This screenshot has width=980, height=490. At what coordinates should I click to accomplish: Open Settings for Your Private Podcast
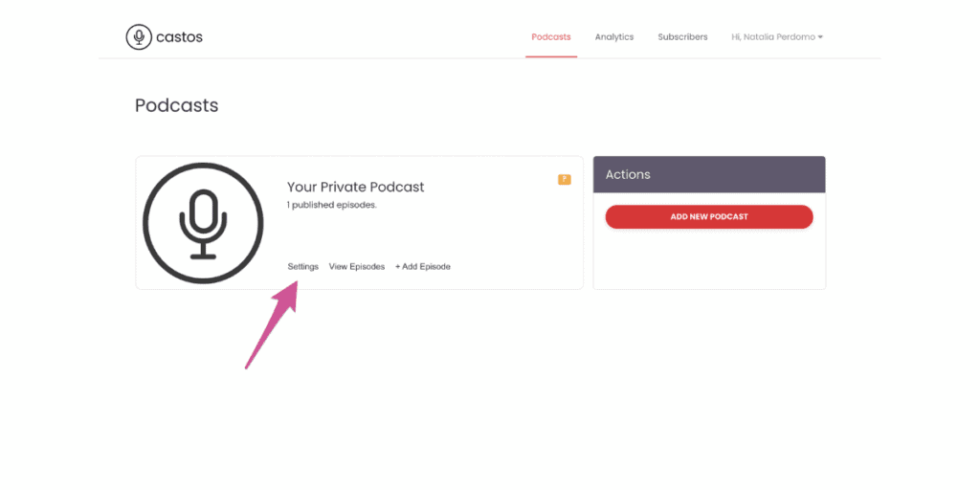tap(303, 266)
